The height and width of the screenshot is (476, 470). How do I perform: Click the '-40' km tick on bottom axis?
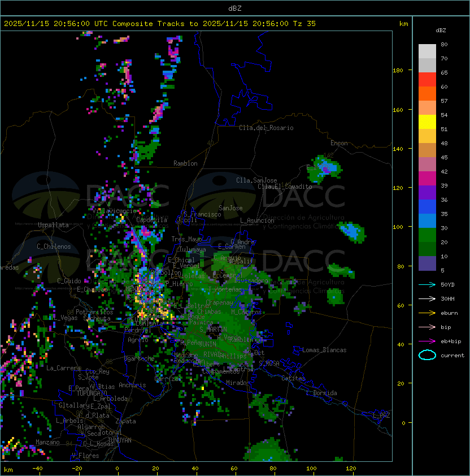click(x=37, y=469)
